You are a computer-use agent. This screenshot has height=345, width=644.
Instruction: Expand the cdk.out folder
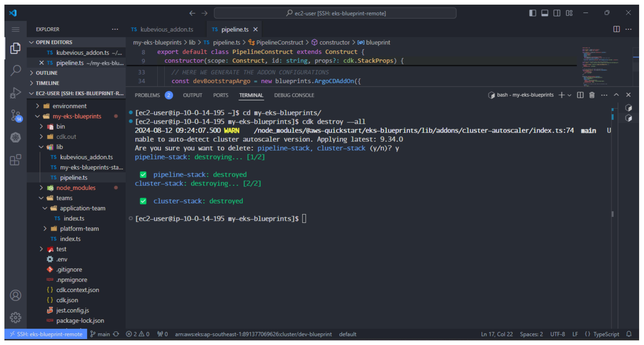[x=76, y=137]
